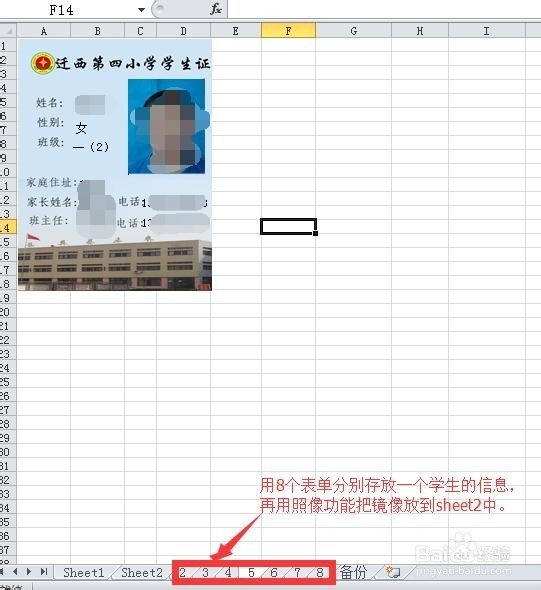Click the fx insert function icon
541x590 pixels.
[216, 9]
